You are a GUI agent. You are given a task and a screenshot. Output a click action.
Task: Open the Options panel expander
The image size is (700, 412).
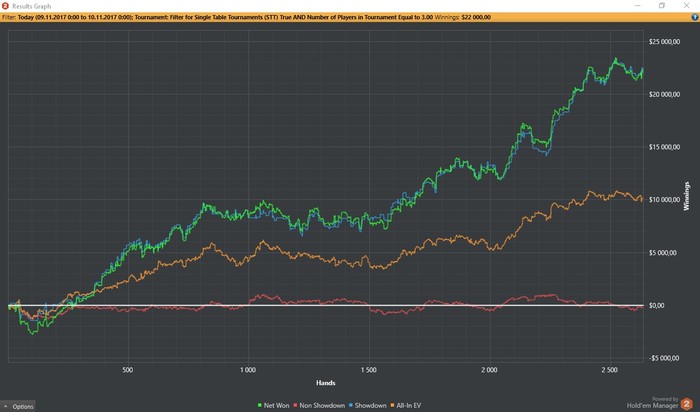tap(18, 406)
